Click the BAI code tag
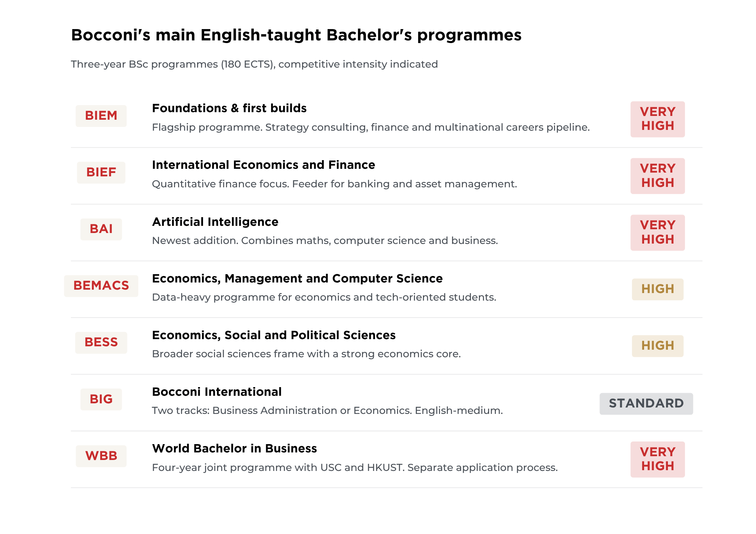 coord(101,229)
